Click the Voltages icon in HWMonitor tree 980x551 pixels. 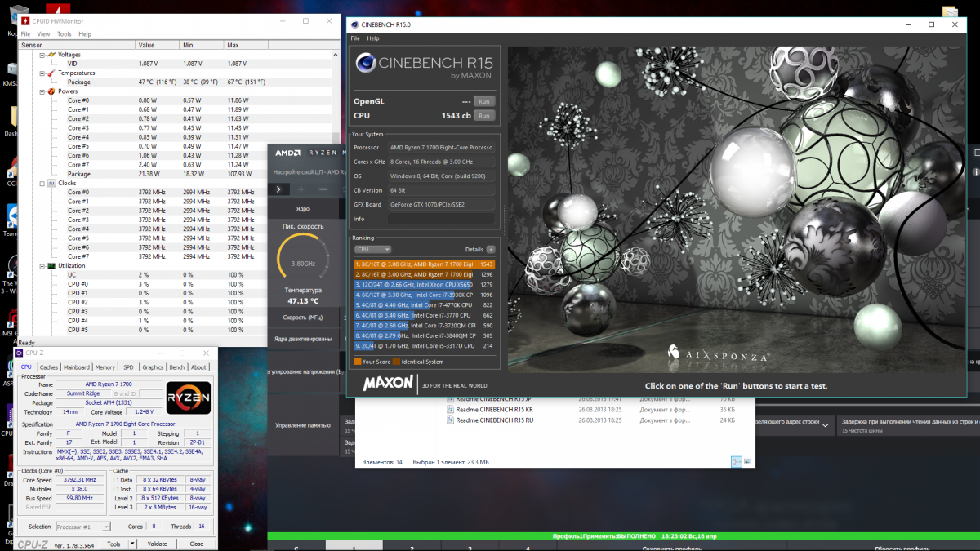point(51,55)
